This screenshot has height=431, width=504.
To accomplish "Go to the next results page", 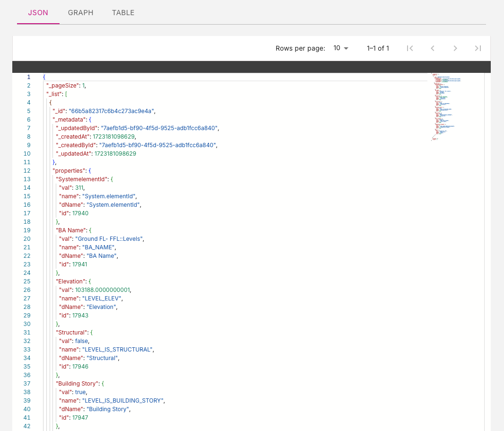I will [x=455, y=48].
